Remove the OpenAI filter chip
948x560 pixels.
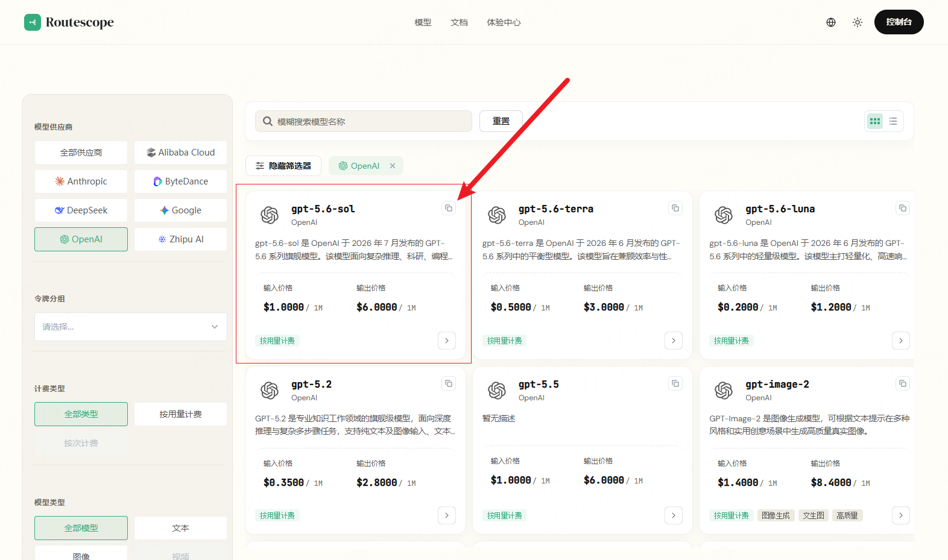click(x=393, y=166)
